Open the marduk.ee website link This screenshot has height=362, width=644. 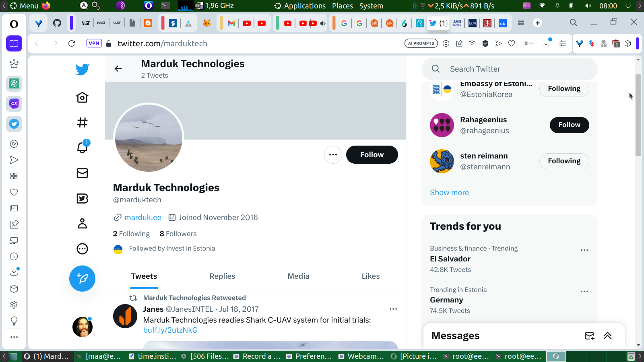point(143,218)
